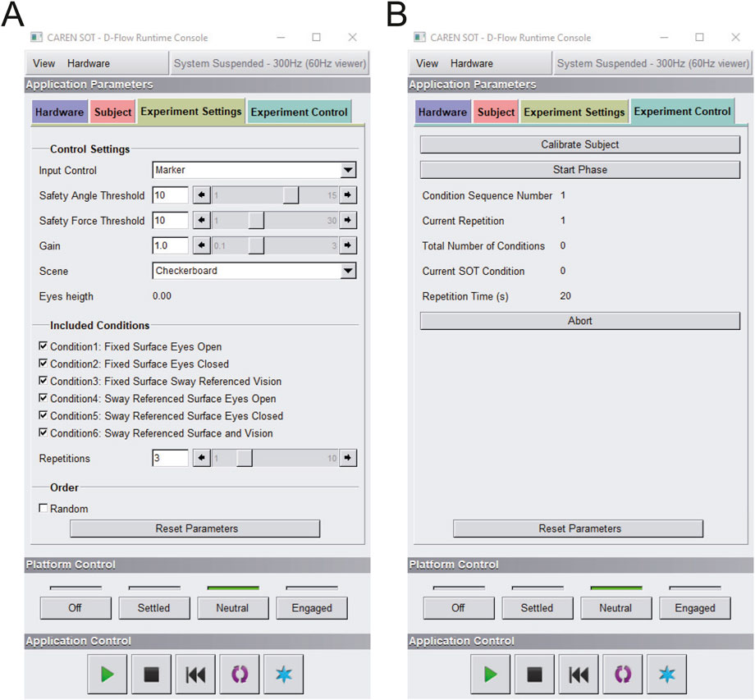
Task: Click purple reload icon in right window
Action: point(624,675)
